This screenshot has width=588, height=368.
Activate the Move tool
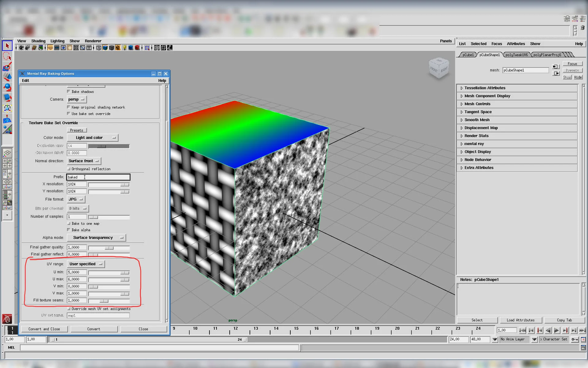tap(7, 77)
